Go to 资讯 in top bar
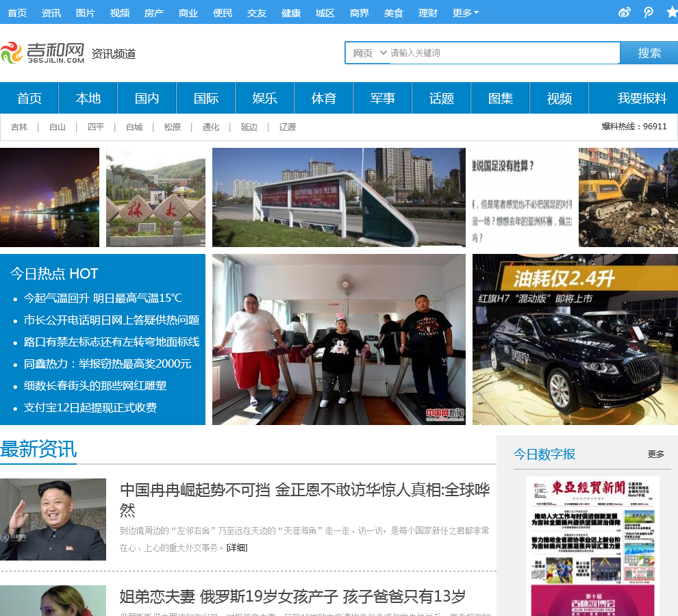Image resolution: width=678 pixels, height=616 pixels. click(51, 13)
